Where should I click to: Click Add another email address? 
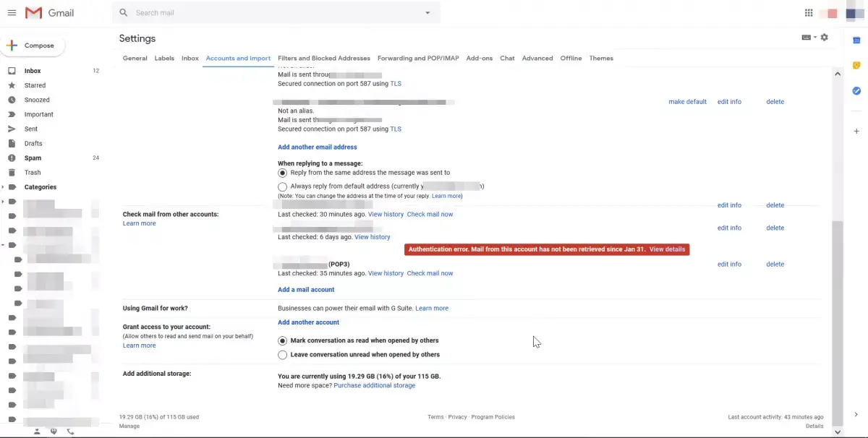[x=318, y=147]
